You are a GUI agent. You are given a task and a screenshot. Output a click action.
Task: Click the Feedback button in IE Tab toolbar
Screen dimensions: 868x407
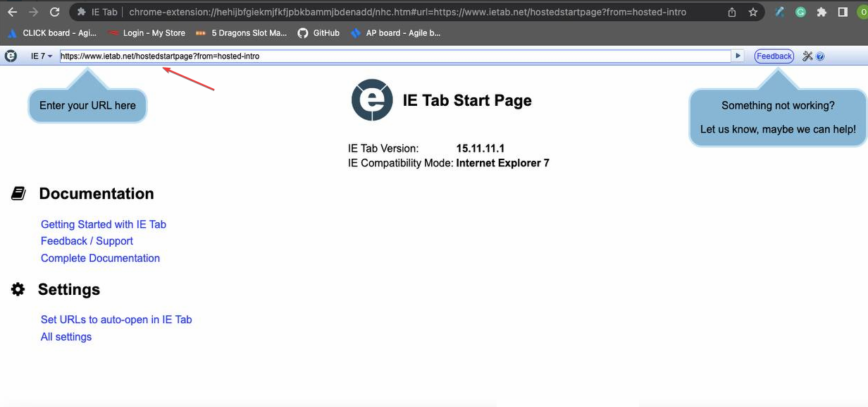point(774,56)
